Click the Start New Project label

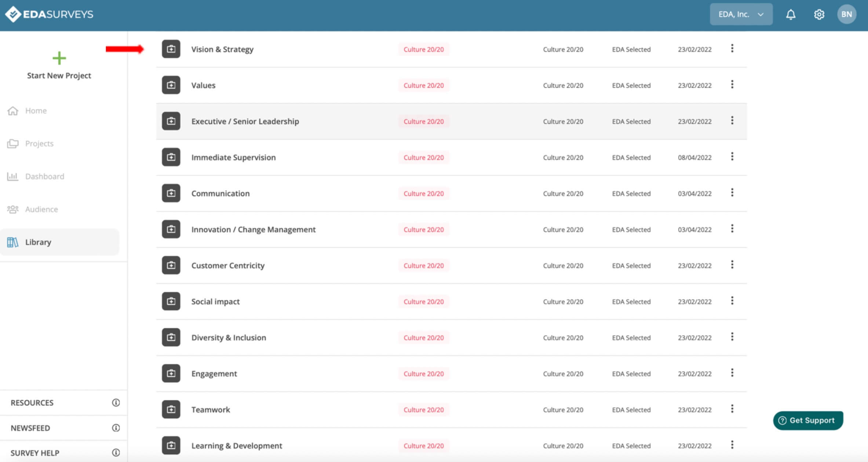[x=59, y=75]
